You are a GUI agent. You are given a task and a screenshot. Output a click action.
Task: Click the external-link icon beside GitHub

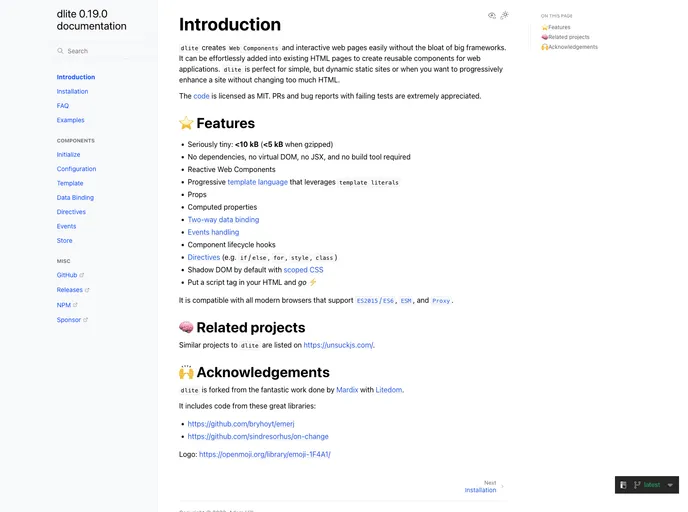tap(82, 275)
